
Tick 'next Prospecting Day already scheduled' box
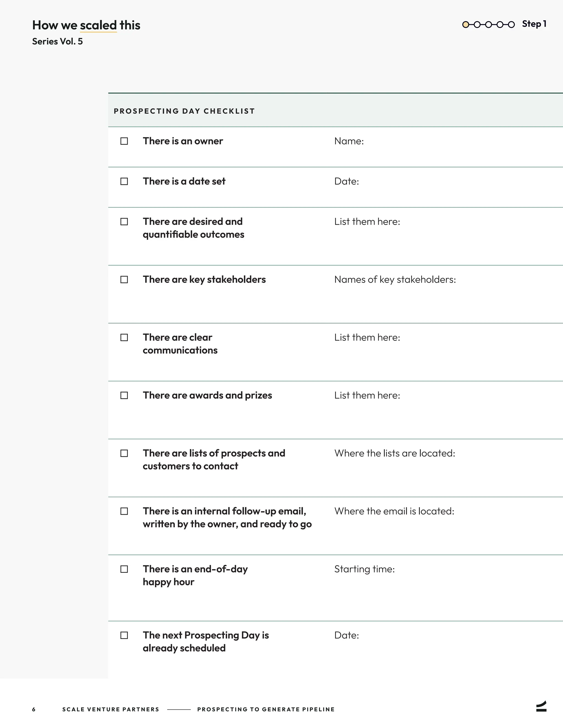click(124, 635)
